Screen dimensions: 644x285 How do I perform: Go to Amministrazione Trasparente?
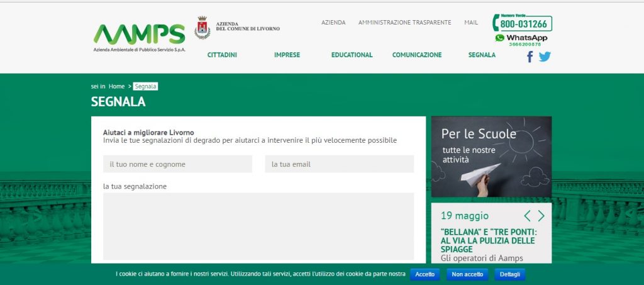coord(404,22)
